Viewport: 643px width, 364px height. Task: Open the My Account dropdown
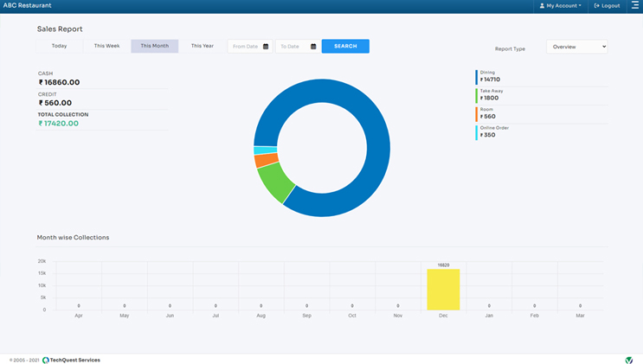[x=561, y=6]
